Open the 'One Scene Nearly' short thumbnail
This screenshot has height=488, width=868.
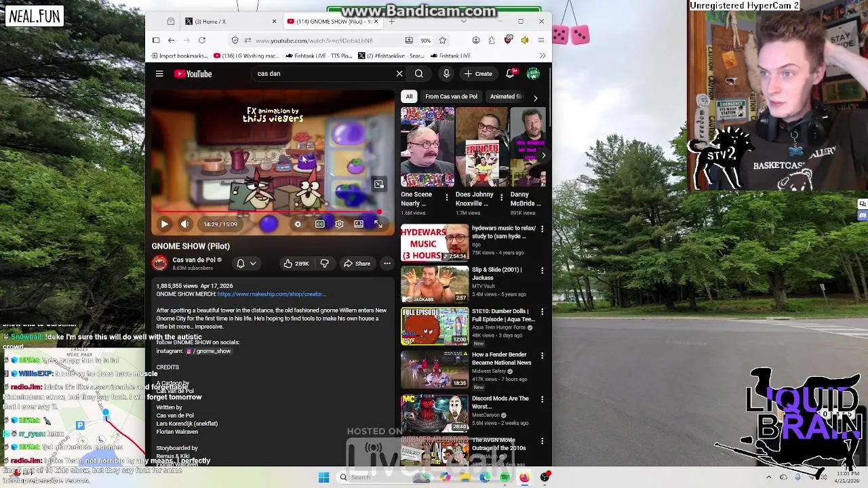click(427, 147)
